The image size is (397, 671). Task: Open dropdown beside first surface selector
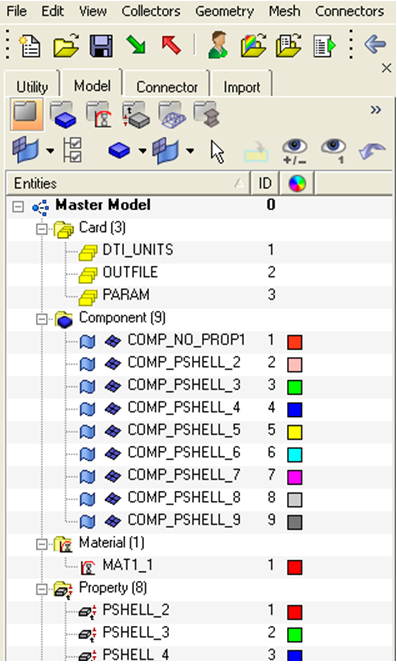[x=50, y=151]
